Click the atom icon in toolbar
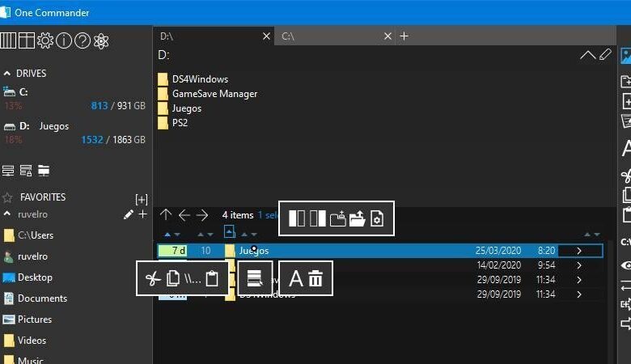Screen dimensions: 631x364 pos(101,40)
